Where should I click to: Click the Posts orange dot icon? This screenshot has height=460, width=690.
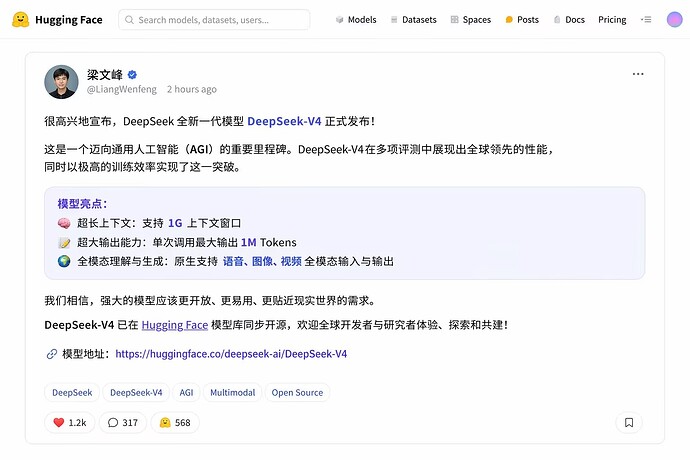509,20
